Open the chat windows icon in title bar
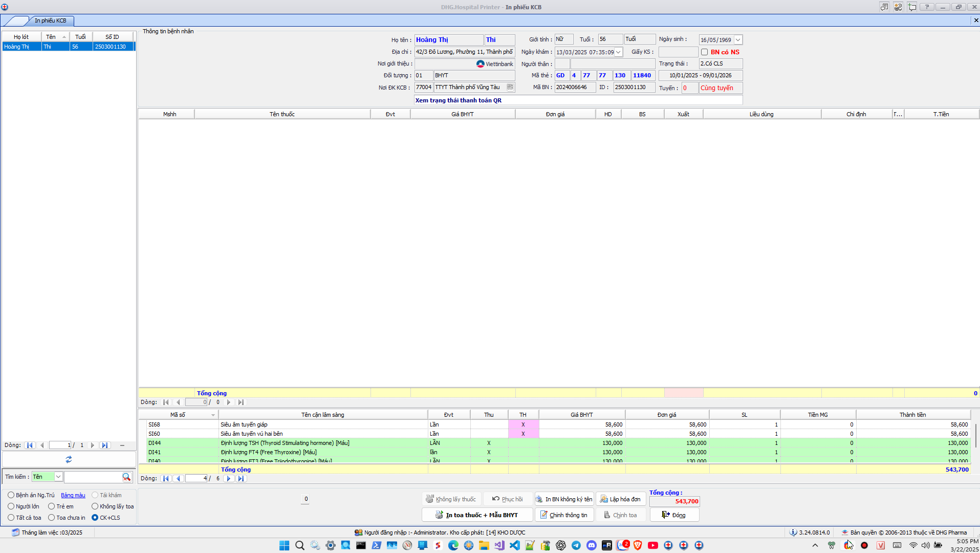Viewport: 980px width, 553px height. click(x=884, y=7)
